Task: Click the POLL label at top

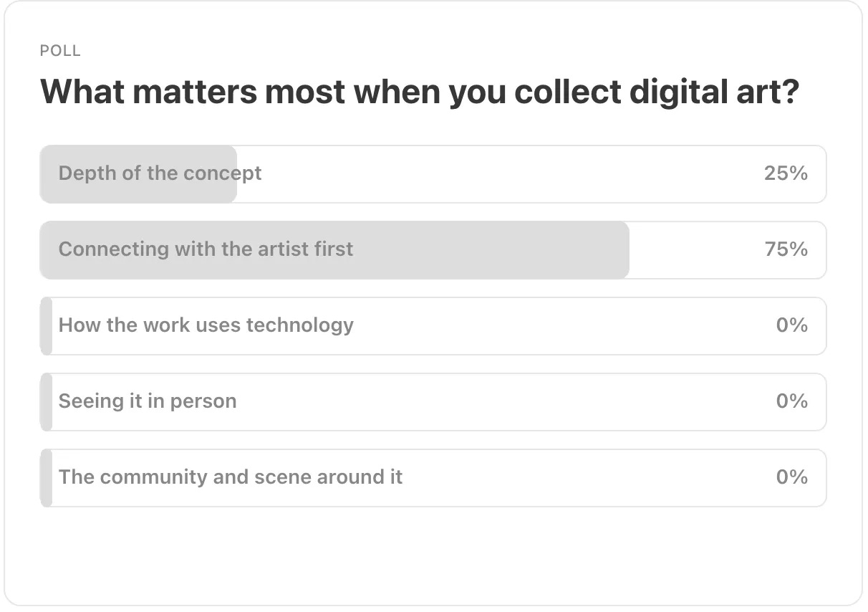Action: point(60,51)
